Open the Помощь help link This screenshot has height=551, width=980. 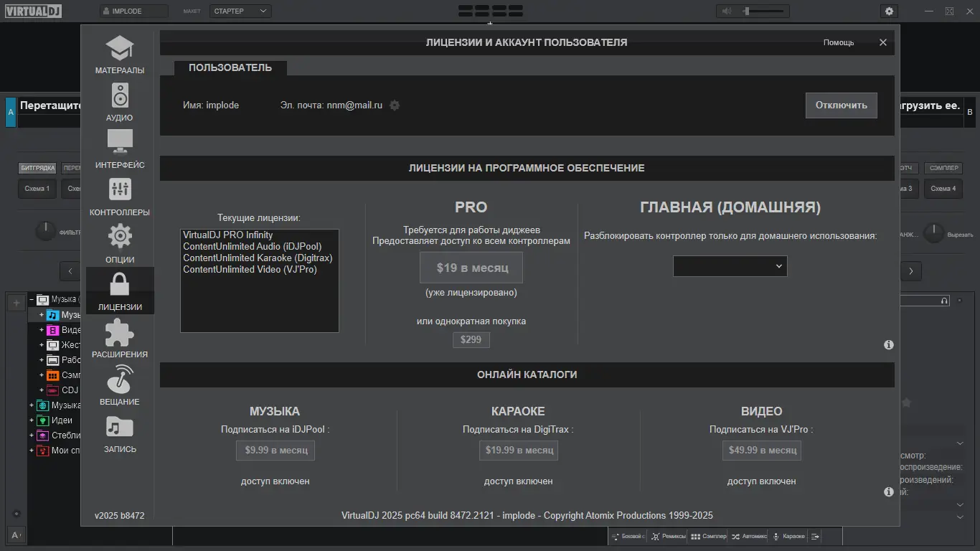pos(839,42)
